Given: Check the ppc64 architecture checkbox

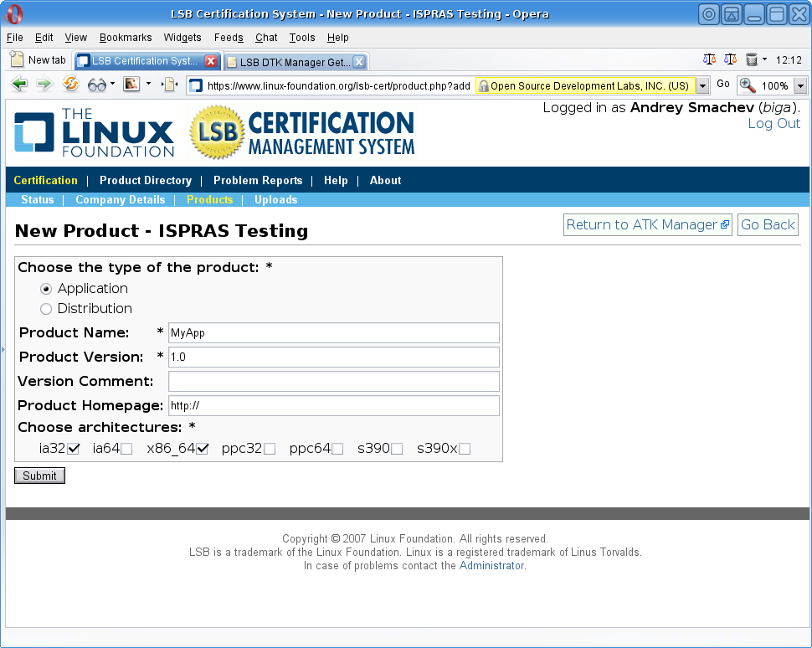Looking at the screenshot, I should [x=337, y=449].
